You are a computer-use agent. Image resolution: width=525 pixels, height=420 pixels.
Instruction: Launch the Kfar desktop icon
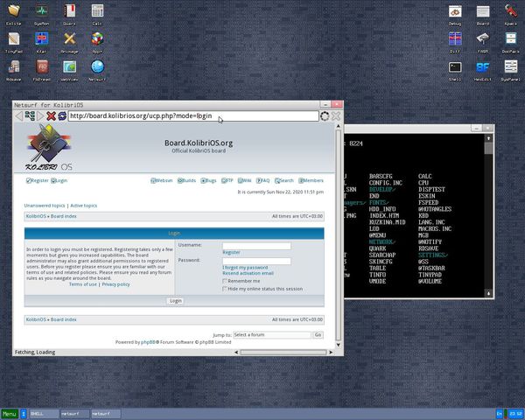pyautogui.click(x=42, y=39)
